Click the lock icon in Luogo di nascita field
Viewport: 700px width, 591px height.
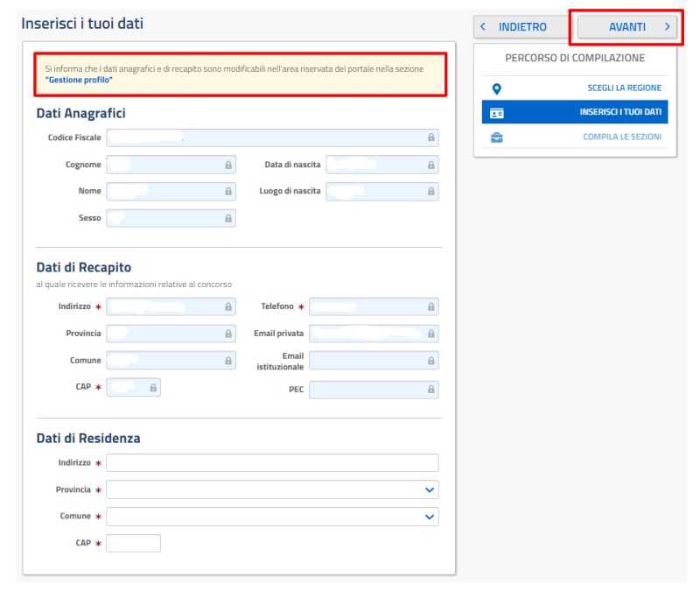tap(430, 192)
